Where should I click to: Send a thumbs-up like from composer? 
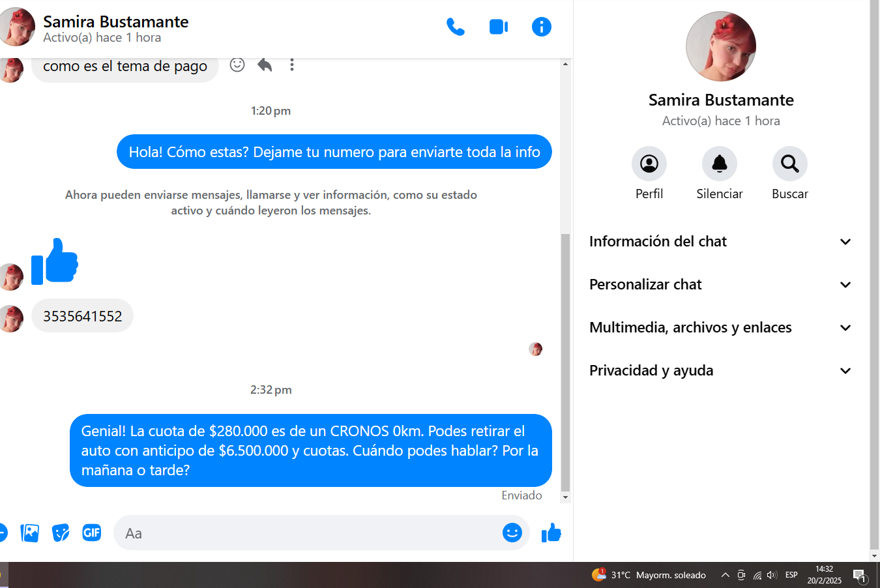point(551,533)
